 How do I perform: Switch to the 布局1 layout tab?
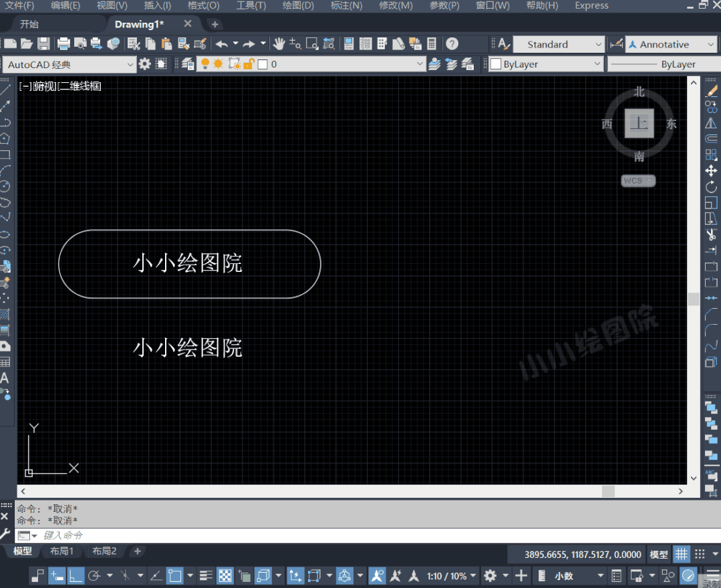coord(61,551)
